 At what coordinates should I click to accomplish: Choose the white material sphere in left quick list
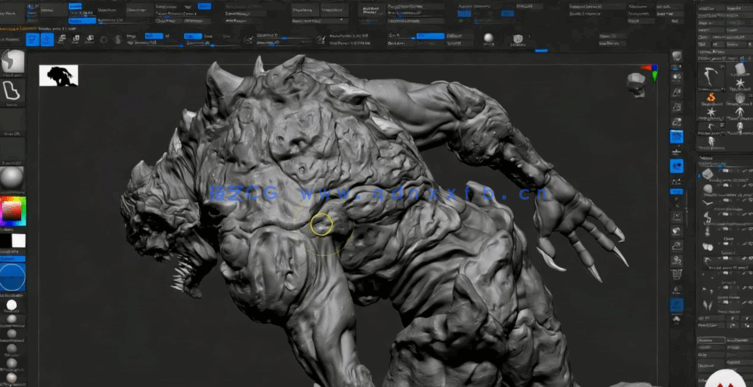[12, 305]
